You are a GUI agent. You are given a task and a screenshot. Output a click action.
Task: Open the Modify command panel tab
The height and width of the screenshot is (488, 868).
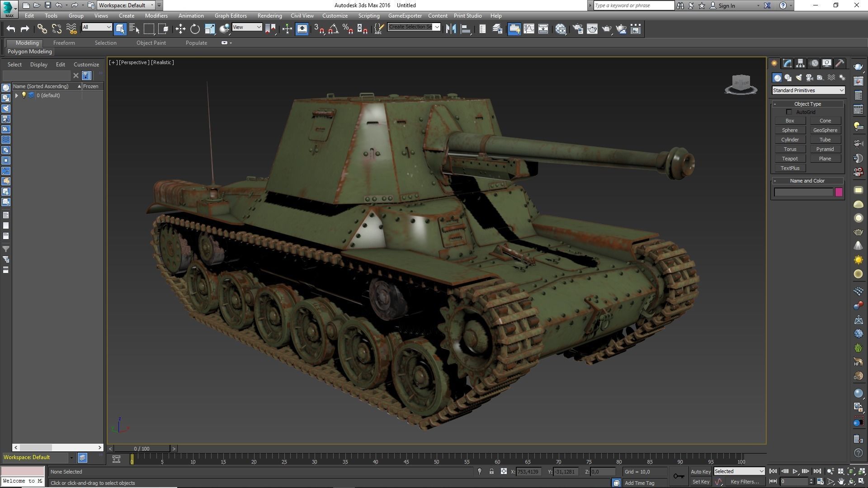[x=787, y=63]
